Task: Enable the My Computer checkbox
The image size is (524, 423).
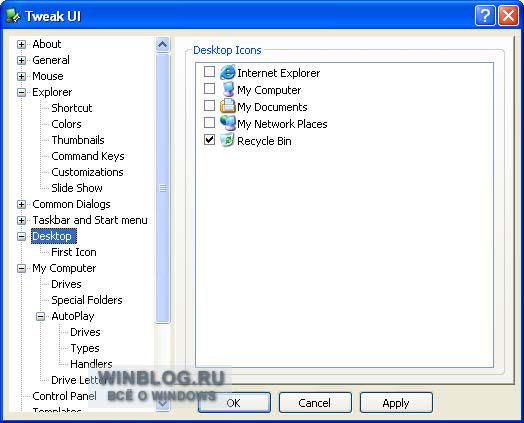Action: (x=210, y=89)
